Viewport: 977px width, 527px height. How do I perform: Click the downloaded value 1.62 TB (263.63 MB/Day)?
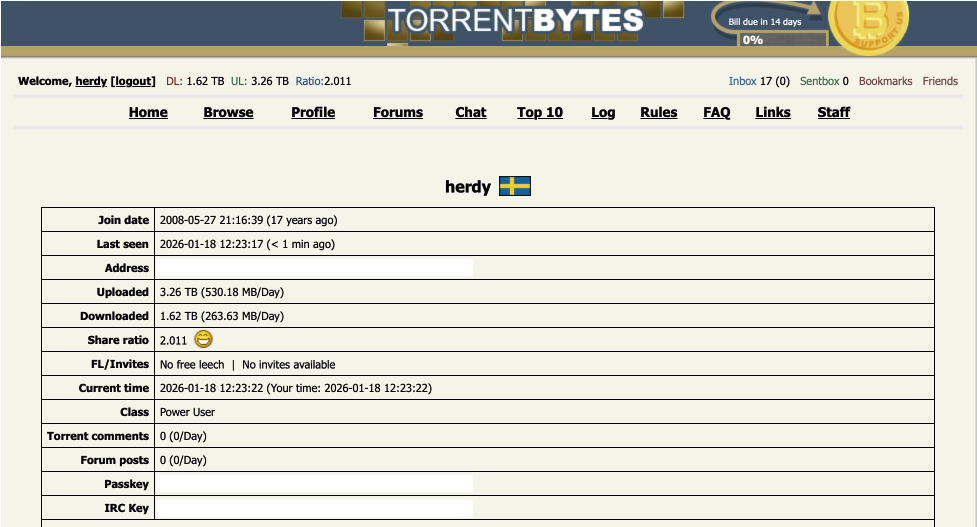click(222, 316)
